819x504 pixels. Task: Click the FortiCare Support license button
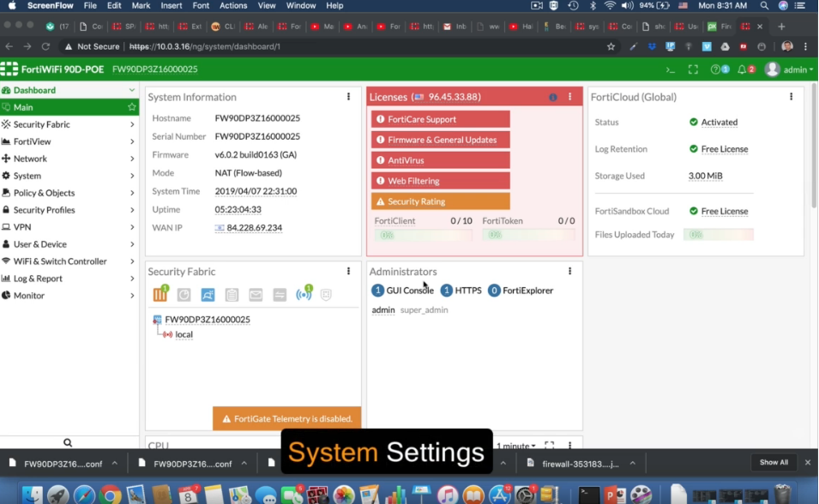tap(441, 119)
